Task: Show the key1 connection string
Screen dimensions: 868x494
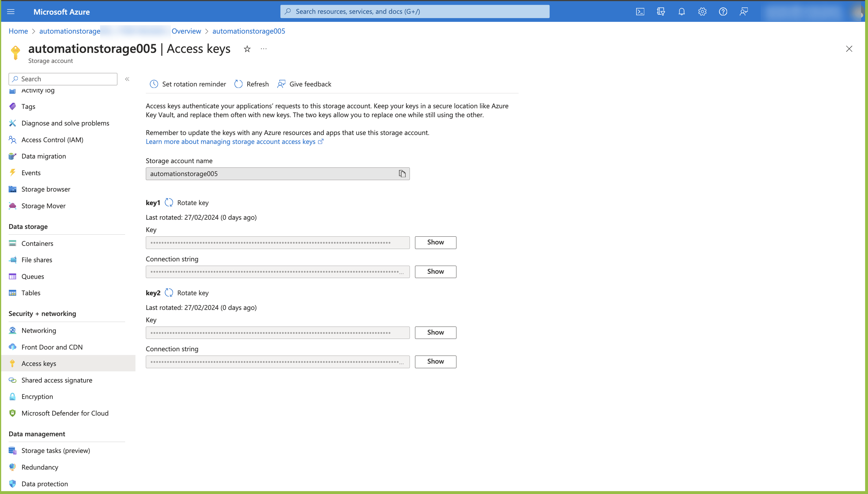Action: (x=435, y=271)
